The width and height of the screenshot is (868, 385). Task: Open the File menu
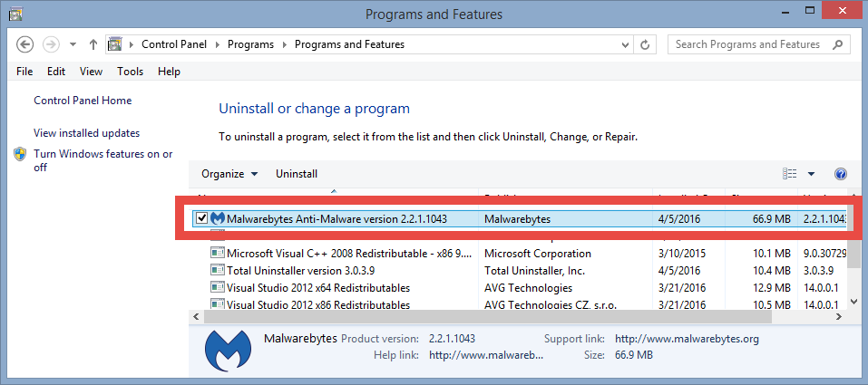[24, 72]
